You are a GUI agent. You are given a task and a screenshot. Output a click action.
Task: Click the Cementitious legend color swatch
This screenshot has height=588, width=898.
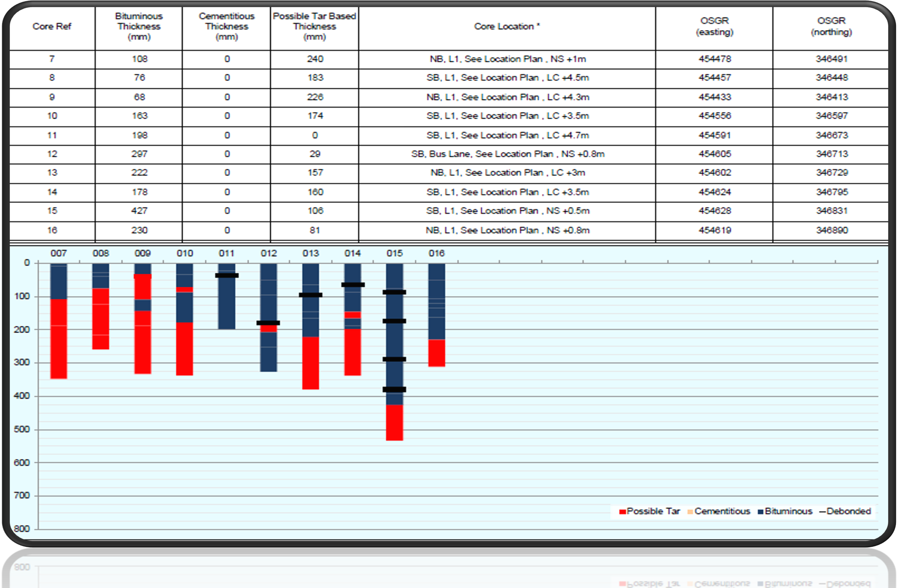tap(690, 512)
